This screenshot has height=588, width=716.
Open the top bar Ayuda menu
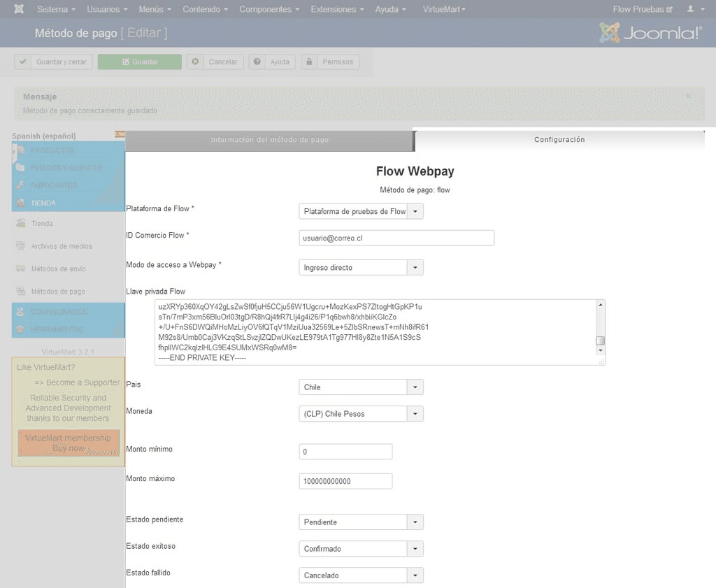pyautogui.click(x=390, y=9)
